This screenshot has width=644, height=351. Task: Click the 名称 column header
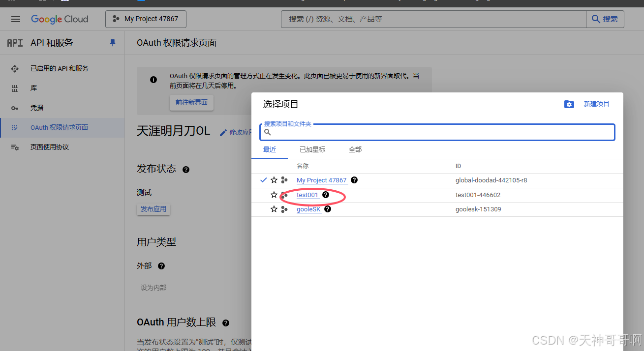[x=303, y=166]
